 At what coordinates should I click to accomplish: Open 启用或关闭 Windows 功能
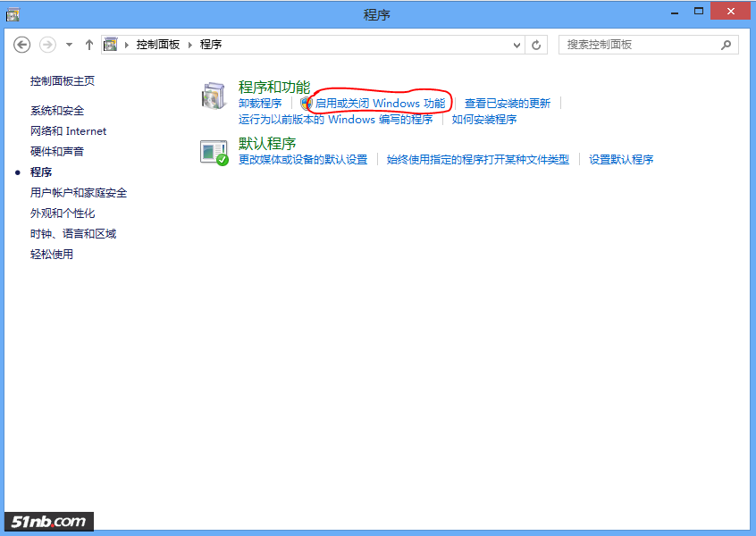pyautogui.click(x=380, y=103)
